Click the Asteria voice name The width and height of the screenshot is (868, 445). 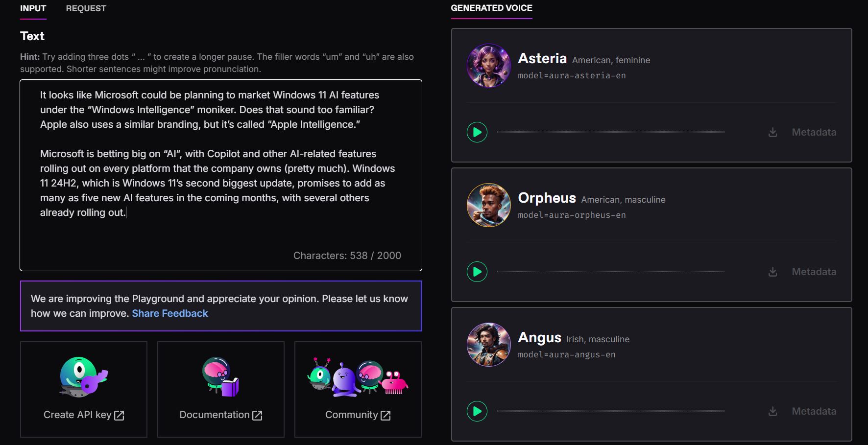[x=542, y=59]
